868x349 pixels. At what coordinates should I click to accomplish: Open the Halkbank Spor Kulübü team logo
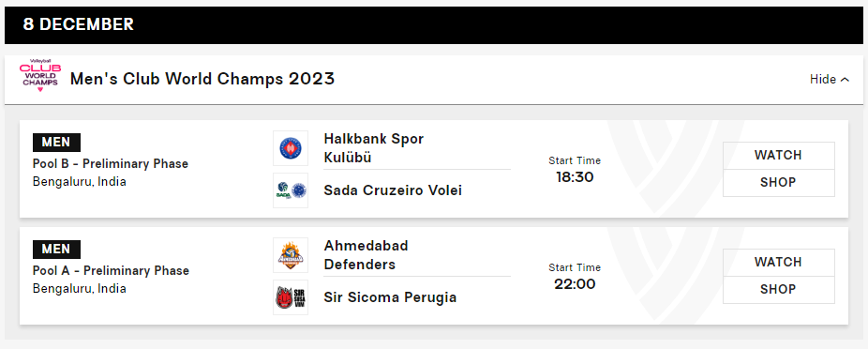pyautogui.click(x=291, y=148)
